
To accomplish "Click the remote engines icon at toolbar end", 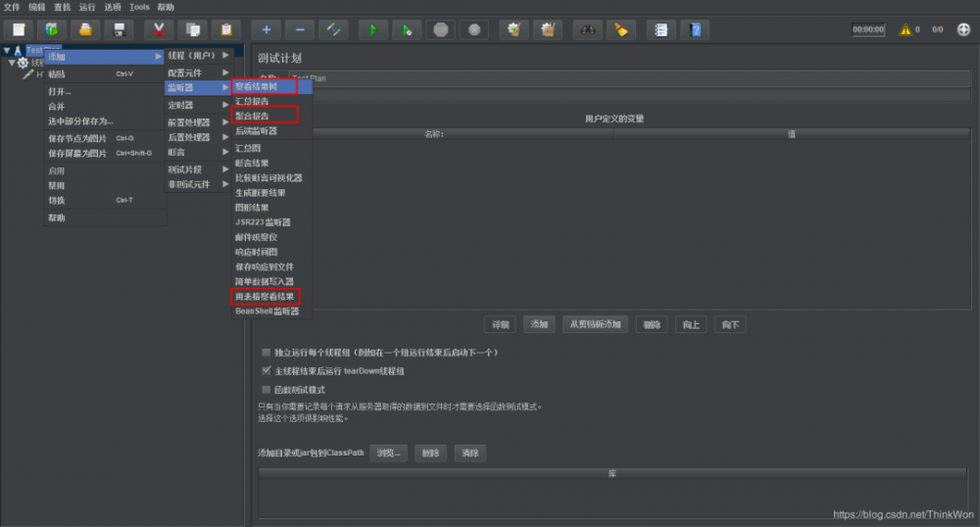I will pos(963,29).
